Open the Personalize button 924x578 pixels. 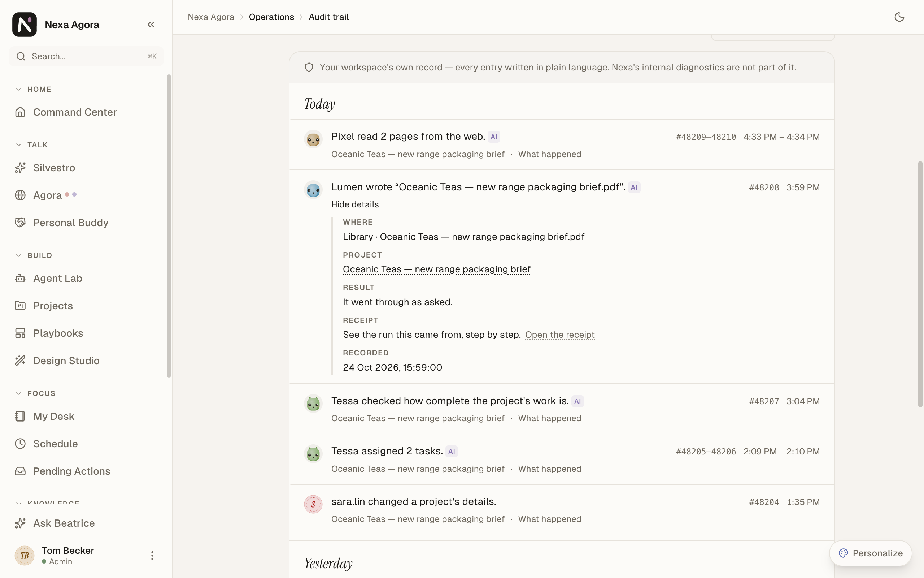pyautogui.click(x=871, y=553)
